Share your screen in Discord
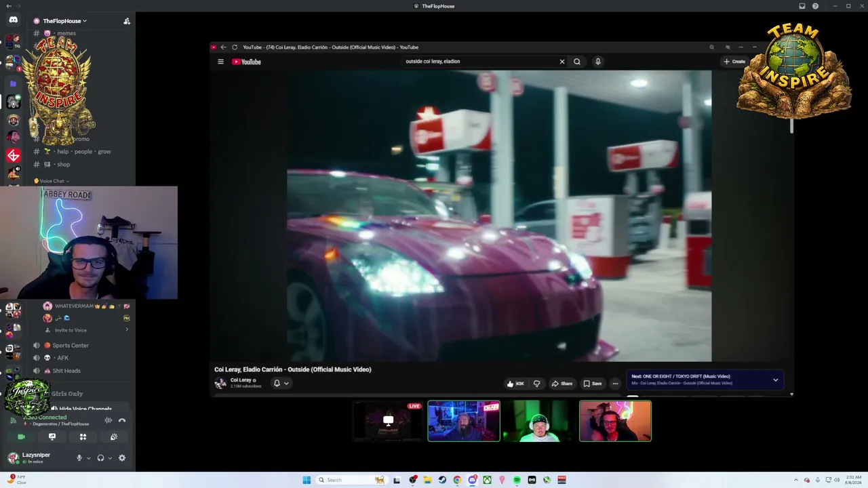The height and width of the screenshot is (488, 868). pyautogui.click(x=52, y=437)
